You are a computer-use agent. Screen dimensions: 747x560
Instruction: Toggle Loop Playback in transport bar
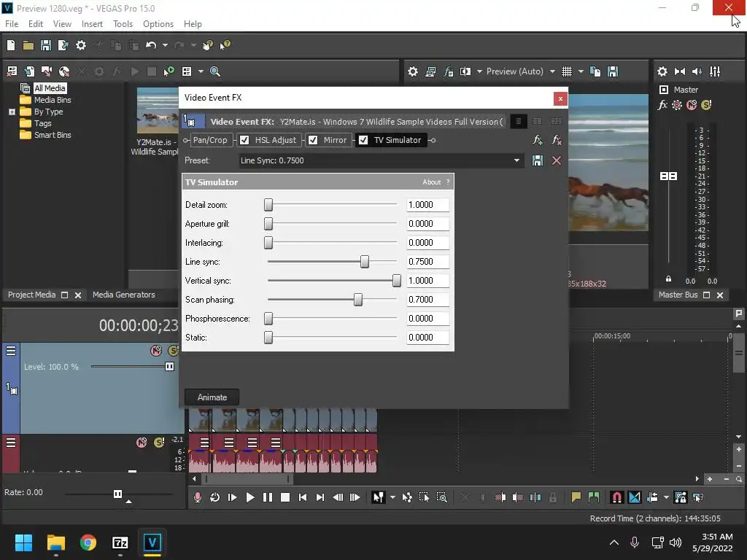click(x=215, y=497)
